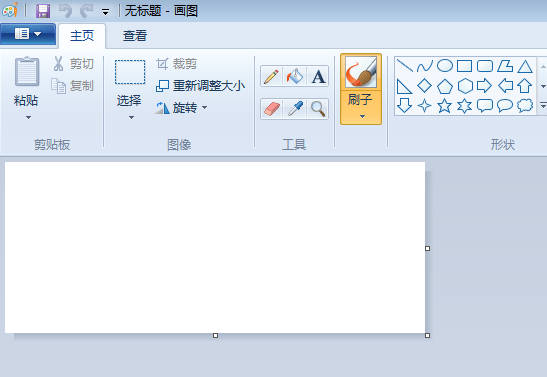Expand the 选择 selection options arrow

point(131,118)
